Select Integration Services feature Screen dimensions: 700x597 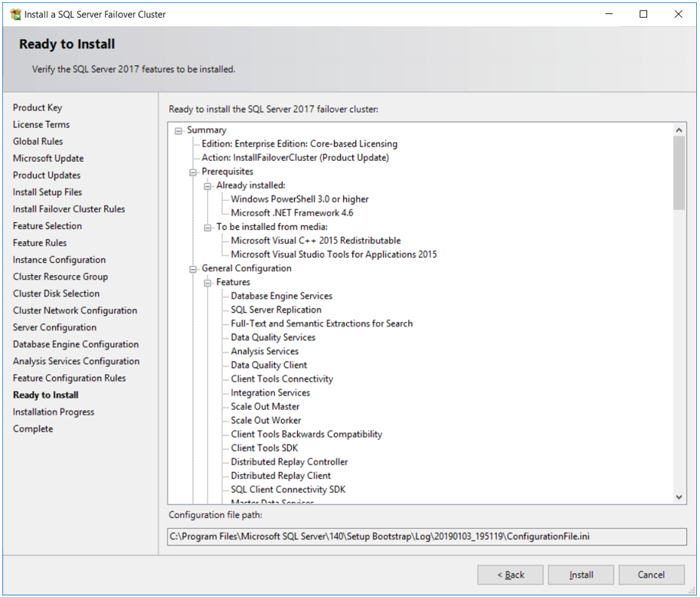pyautogui.click(x=270, y=393)
